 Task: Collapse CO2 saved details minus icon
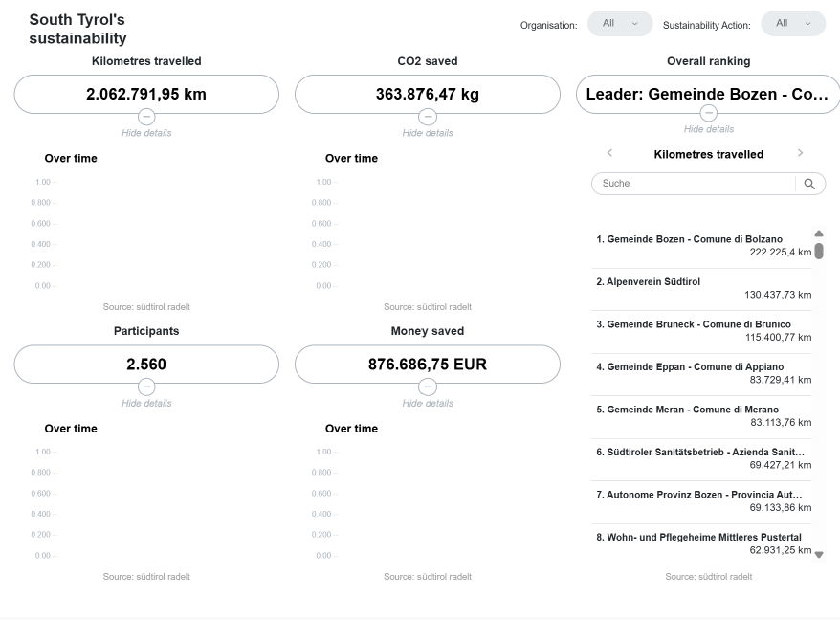pyautogui.click(x=428, y=117)
